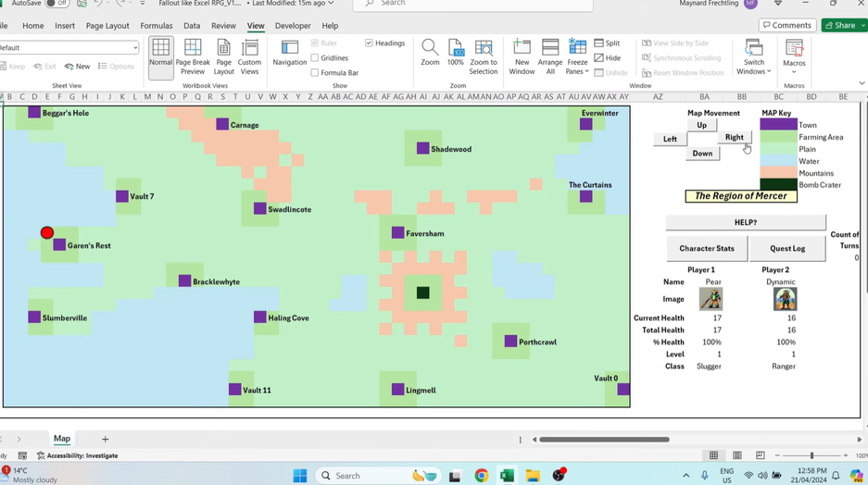Image resolution: width=868 pixels, height=485 pixels.
Task: Open the Insert ribbon tab
Action: pyautogui.click(x=65, y=25)
